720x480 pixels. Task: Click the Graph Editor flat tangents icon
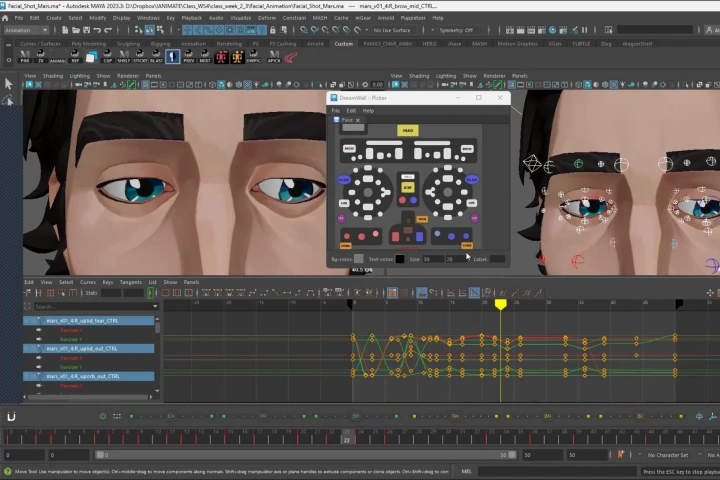click(287, 293)
